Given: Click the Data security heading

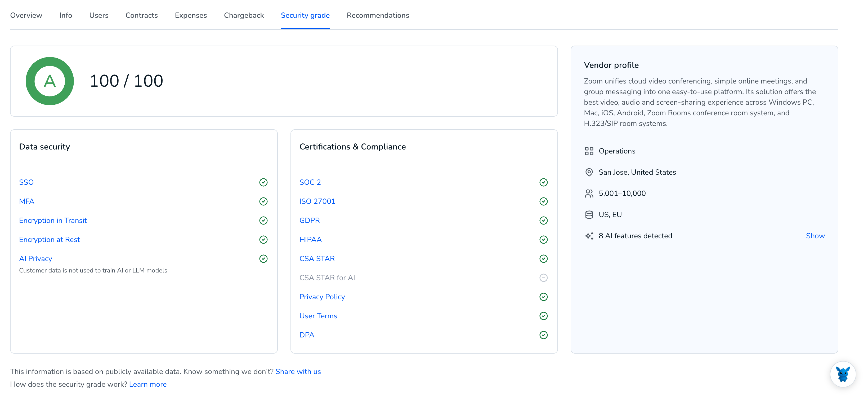Looking at the screenshot, I should coord(44,147).
